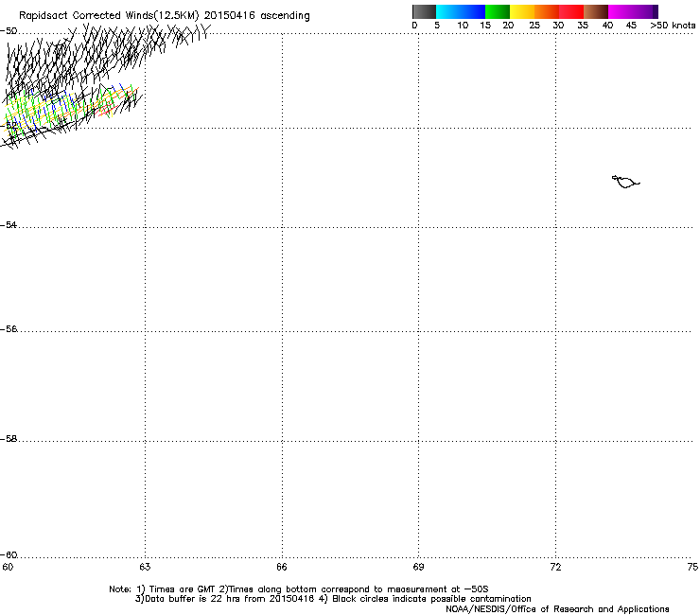This screenshot has height=615, width=700.
Task: Click the red 30-35 knots color segment
Action: [x=571, y=11]
